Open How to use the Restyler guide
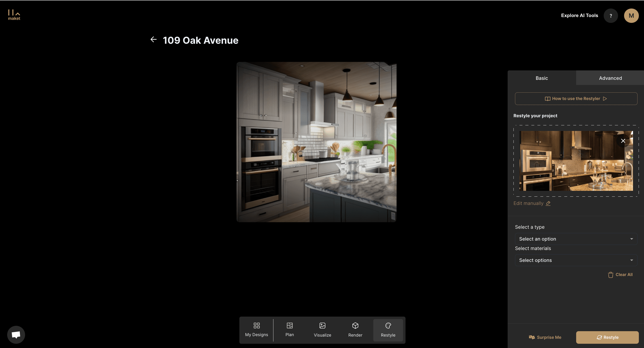Screen dimensions: 644x348 (576, 99)
